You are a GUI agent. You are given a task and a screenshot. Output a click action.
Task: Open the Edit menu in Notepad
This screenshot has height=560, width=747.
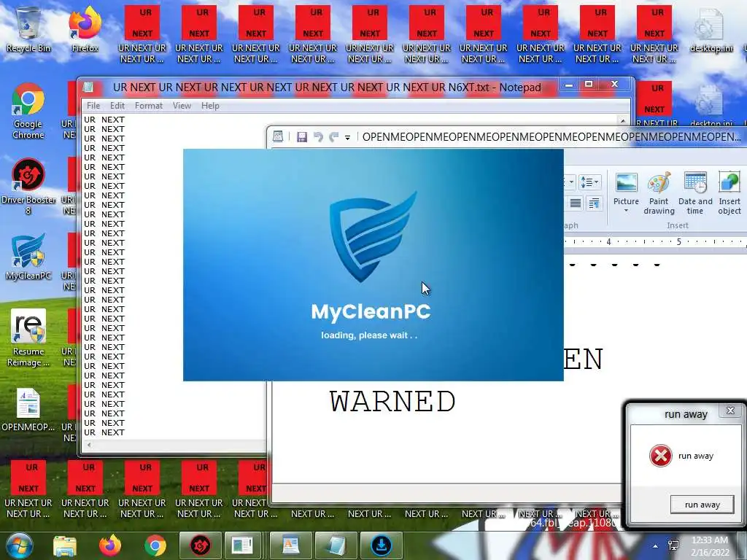[117, 106]
